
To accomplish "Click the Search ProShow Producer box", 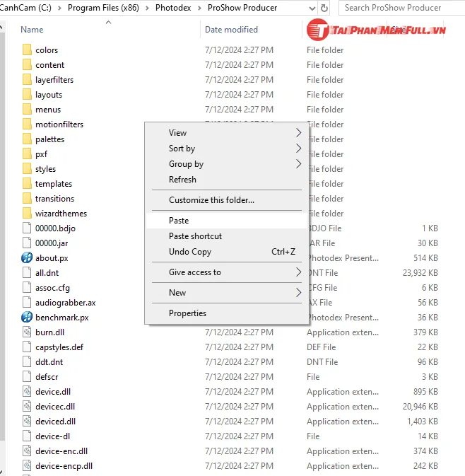I will pos(402,8).
